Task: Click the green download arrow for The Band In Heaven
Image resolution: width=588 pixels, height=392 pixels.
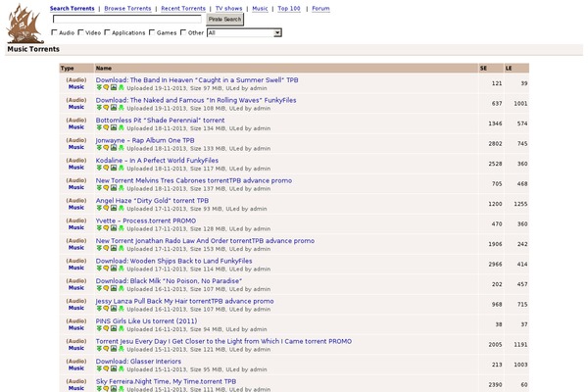Action: pos(99,87)
